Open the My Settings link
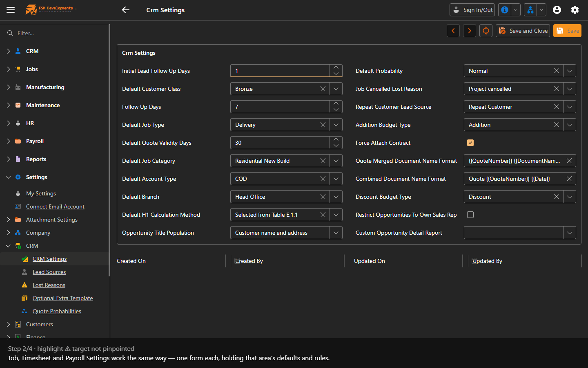The width and height of the screenshot is (588, 368). tap(41, 193)
